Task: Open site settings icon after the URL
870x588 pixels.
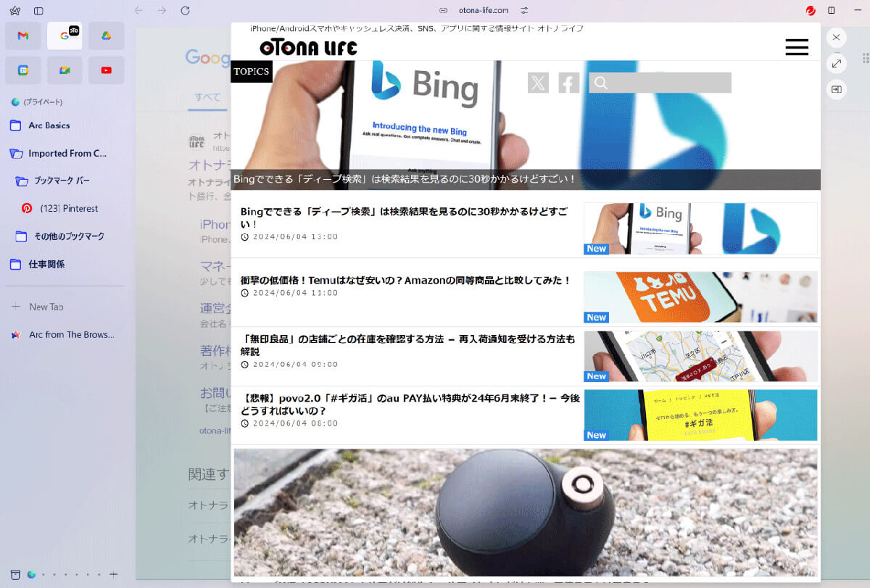Action: pyautogui.click(x=524, y=11)
